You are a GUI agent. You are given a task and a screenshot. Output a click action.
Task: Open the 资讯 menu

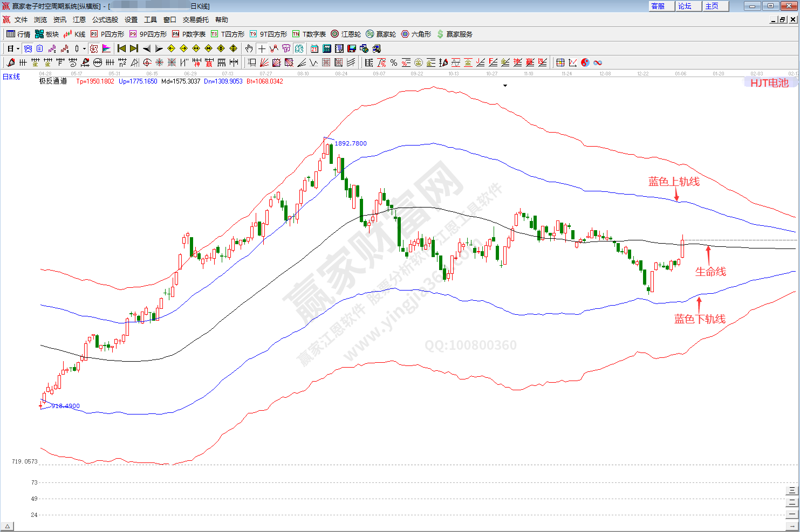click(x=60, y=20)
